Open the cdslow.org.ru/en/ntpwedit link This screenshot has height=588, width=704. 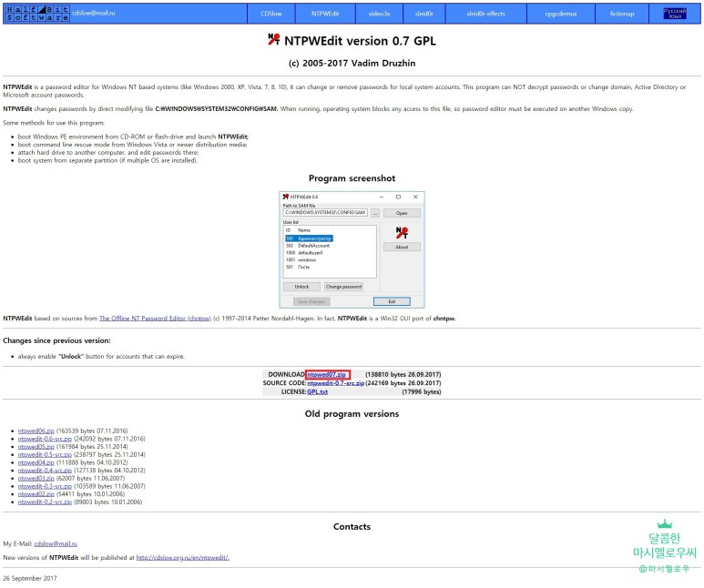click(183, 557)
